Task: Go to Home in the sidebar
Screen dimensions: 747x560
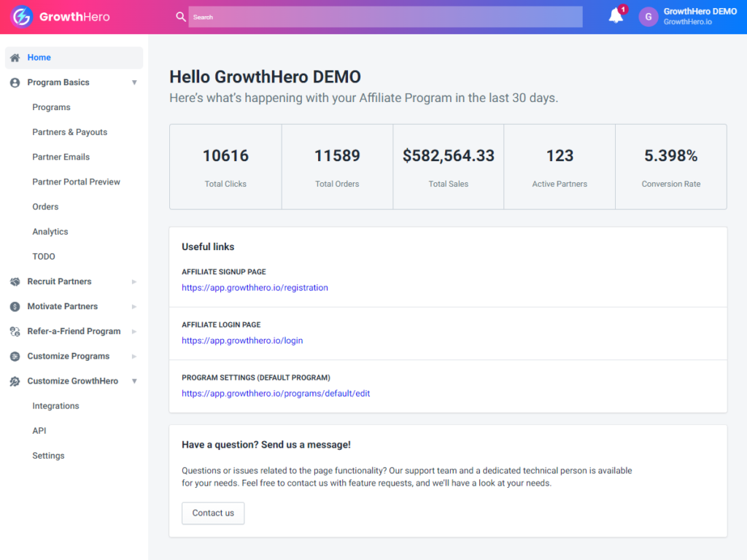Action: coord(74,58)
